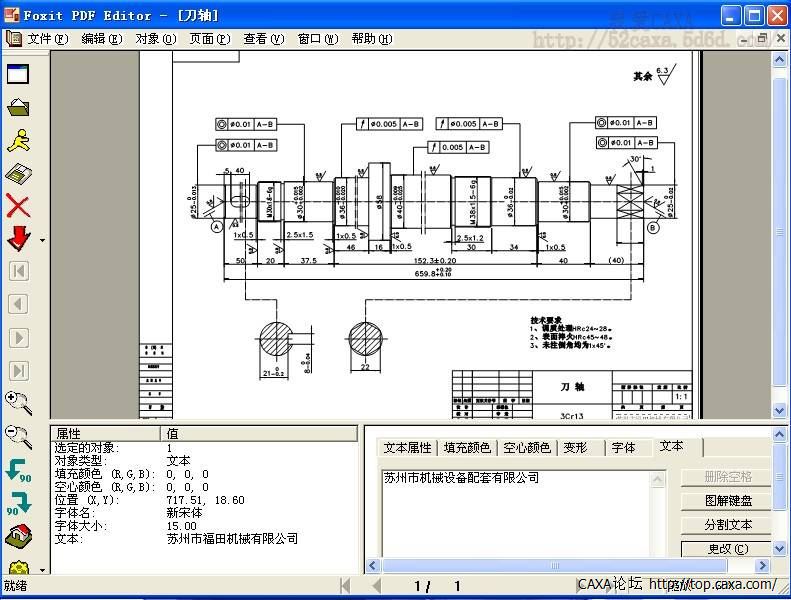Open the 页面(P) menu
The height and width of the screenshot is (600, 791).
pyautogui.click(x=210, y=39)
